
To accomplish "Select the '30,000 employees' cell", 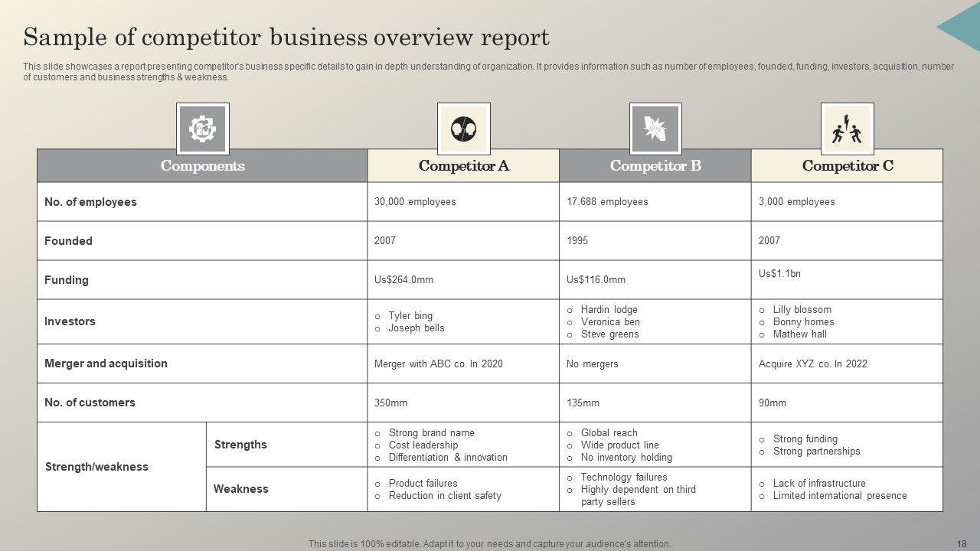I will [x=415, y=202].
